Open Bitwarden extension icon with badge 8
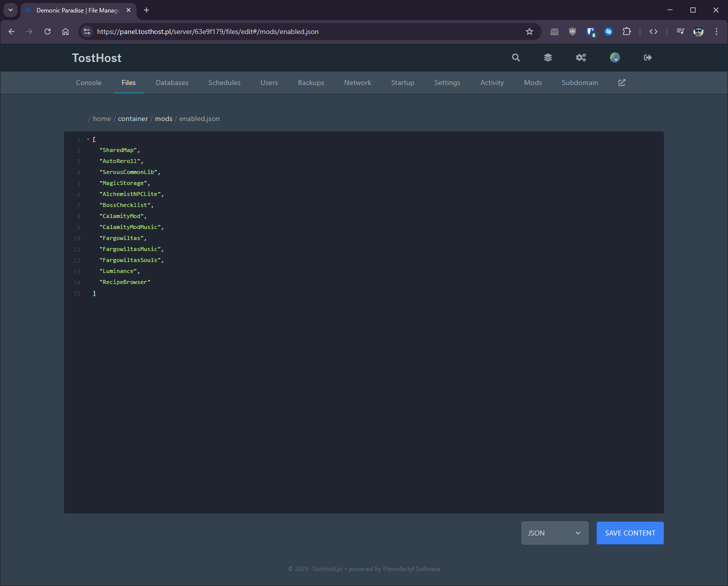The height and width of the screenshot is (586, 728). click(x=591, y=32)
